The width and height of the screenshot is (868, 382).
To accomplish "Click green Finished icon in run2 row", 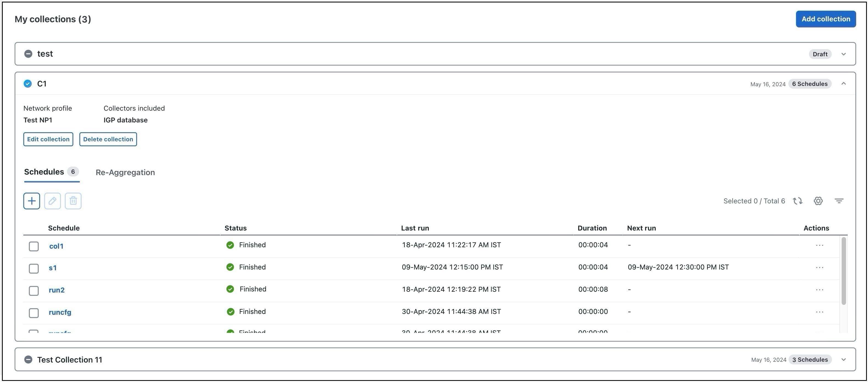I will pos(230,289).
